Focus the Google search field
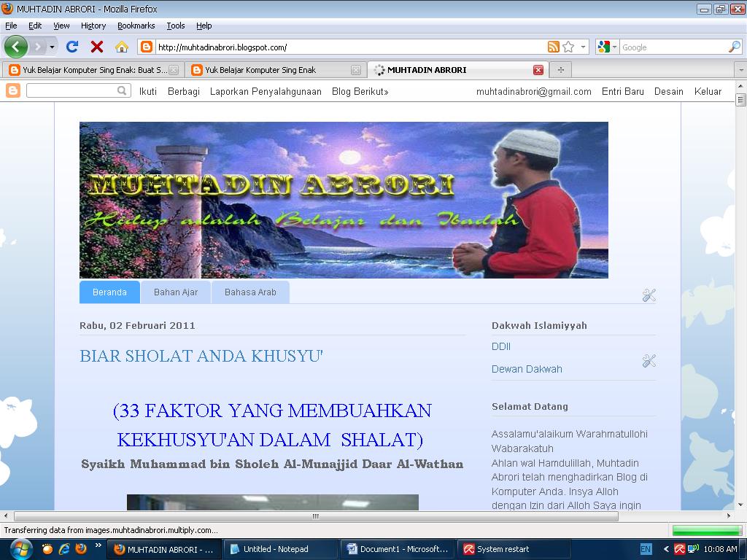Viewport: 747px width, 560px height. [x=674, y=47]
